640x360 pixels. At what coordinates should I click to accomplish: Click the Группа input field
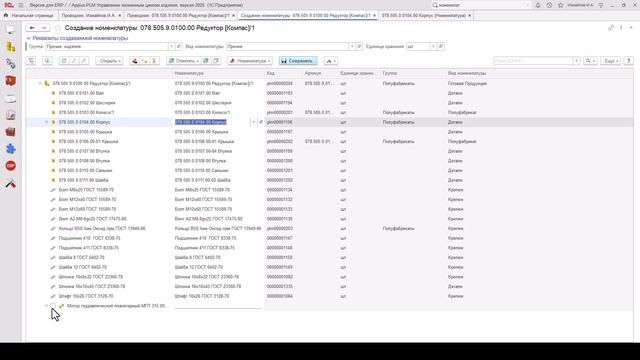pyautogui.click(x=107, y=47)
